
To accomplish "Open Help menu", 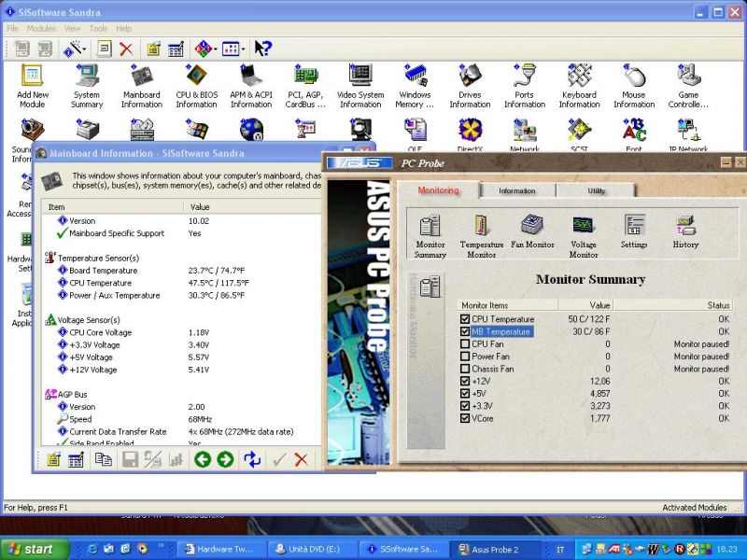I will (124, 29).
